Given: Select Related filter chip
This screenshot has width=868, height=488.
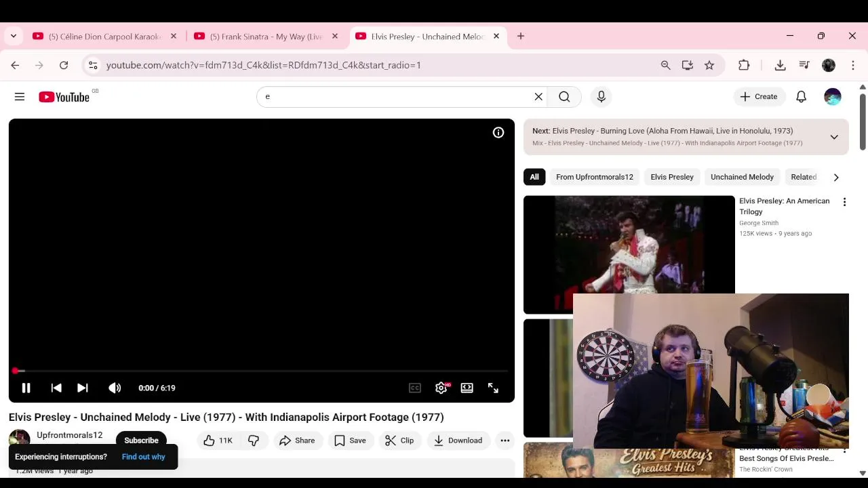Looking at the screenshot, I should (804, 177).
